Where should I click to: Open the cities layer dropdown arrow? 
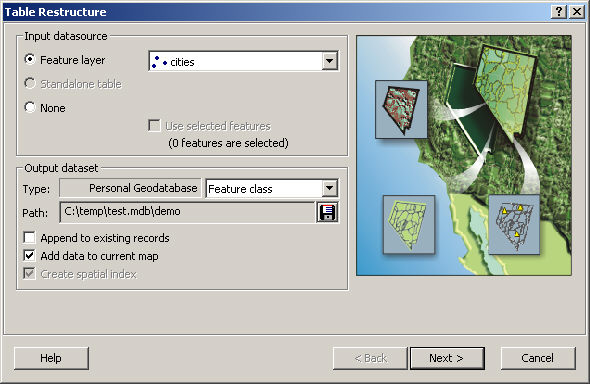click(x=329, y=61)
